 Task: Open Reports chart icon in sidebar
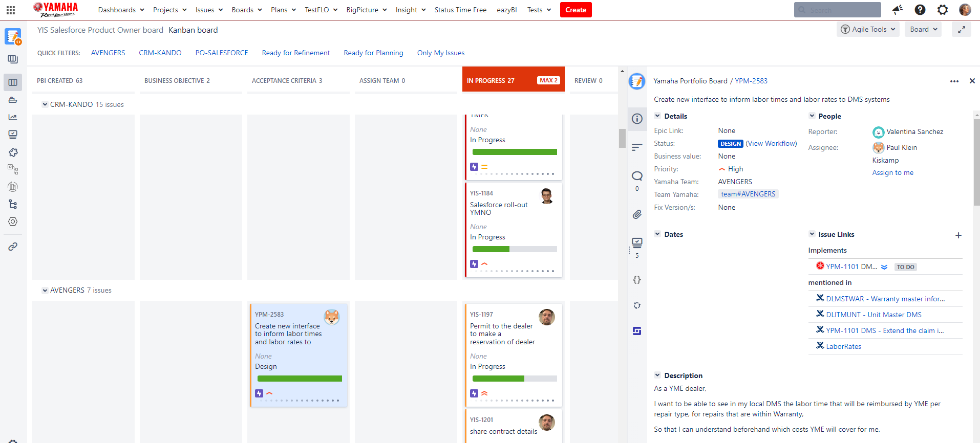pyautogui.click(x=13, y=117)
